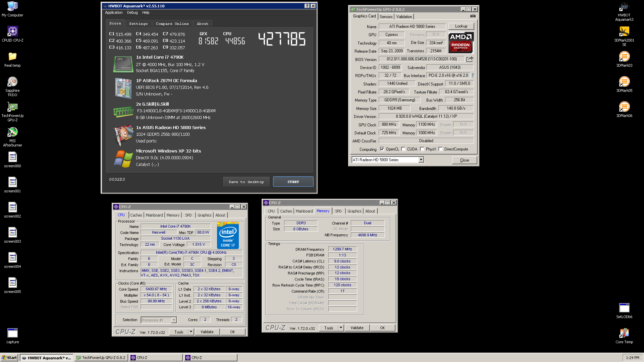Click GPU-Z screenshot camera icon
The height and width of the screenshot is (362, 644).
click(x=473, y=16)
